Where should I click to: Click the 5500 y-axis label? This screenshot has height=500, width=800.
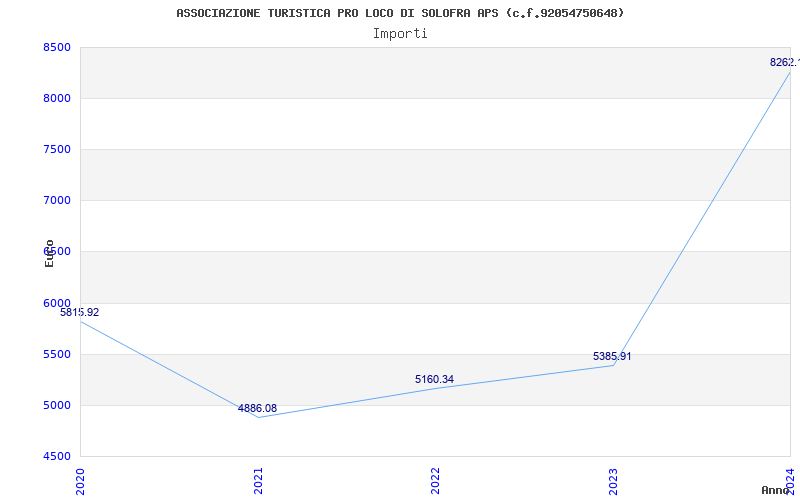(x=57, y=355)
